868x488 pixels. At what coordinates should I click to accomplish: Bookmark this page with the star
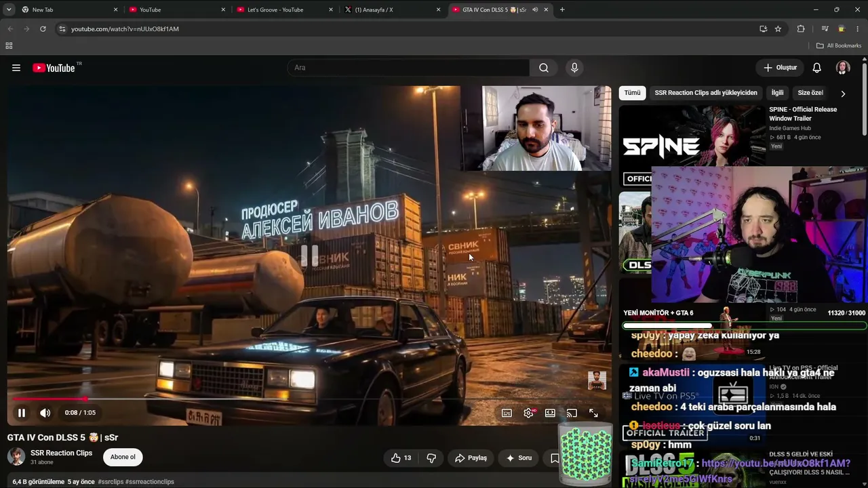pos(778,29)
